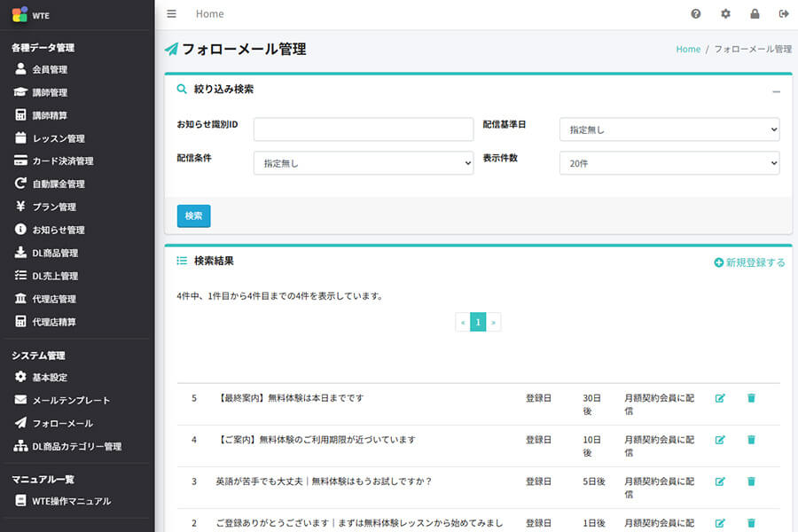Edit the 【最終案内】 follow mail entry
Image resolution: width=798 pixels, height=532 pixels.
(722, 398)
